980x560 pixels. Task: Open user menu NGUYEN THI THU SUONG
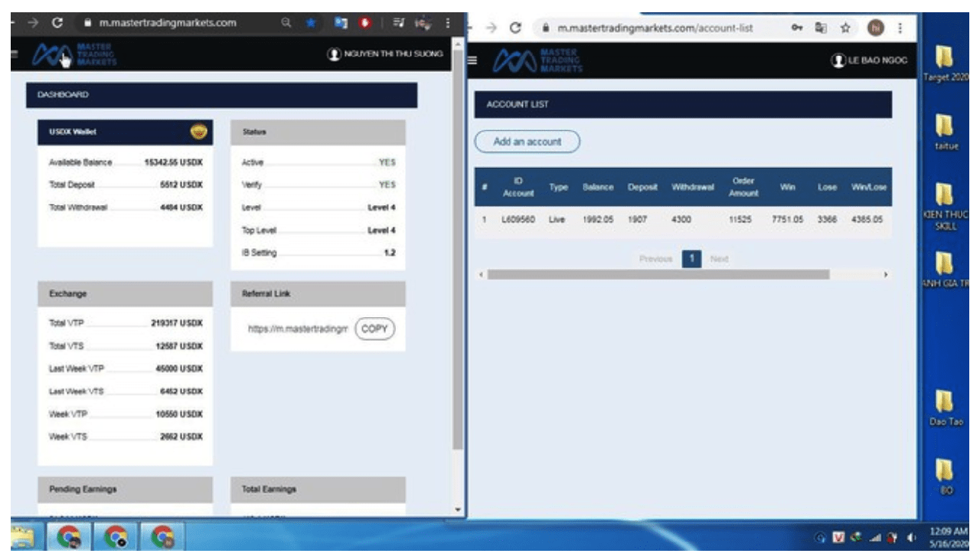[x=384, y=54]
